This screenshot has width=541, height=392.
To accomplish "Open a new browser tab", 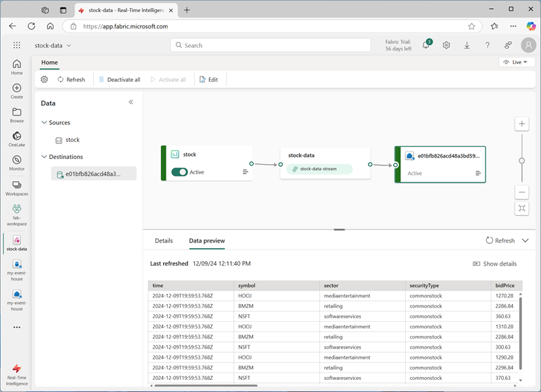I will point(187,10).
